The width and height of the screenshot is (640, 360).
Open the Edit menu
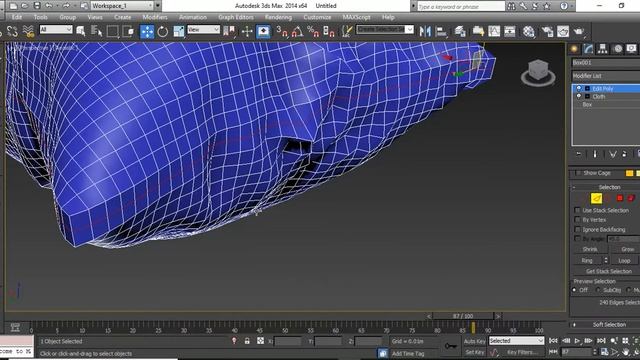point(17,17)
